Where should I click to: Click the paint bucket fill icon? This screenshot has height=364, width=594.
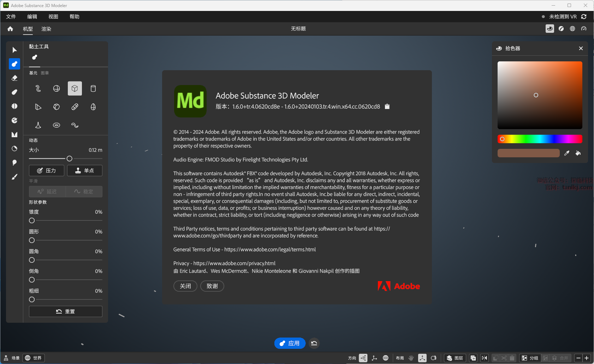pyautogui.click(x=578, y=153)
